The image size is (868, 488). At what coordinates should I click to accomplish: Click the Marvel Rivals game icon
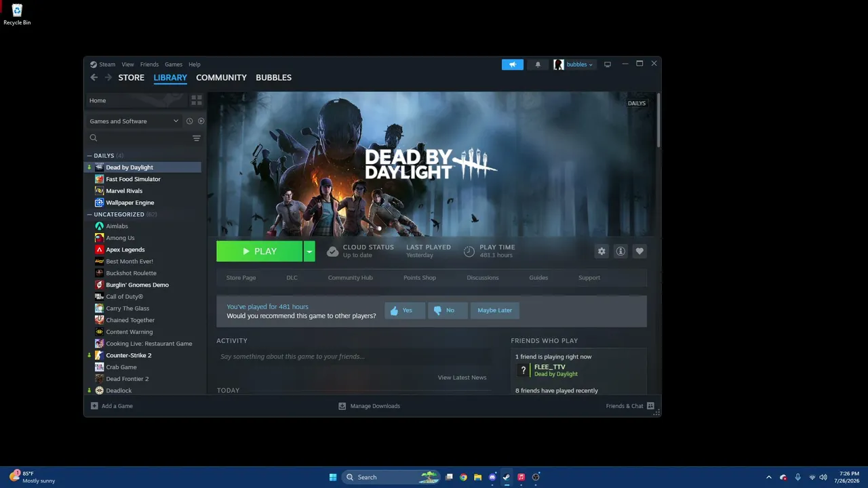pos(100,191)
